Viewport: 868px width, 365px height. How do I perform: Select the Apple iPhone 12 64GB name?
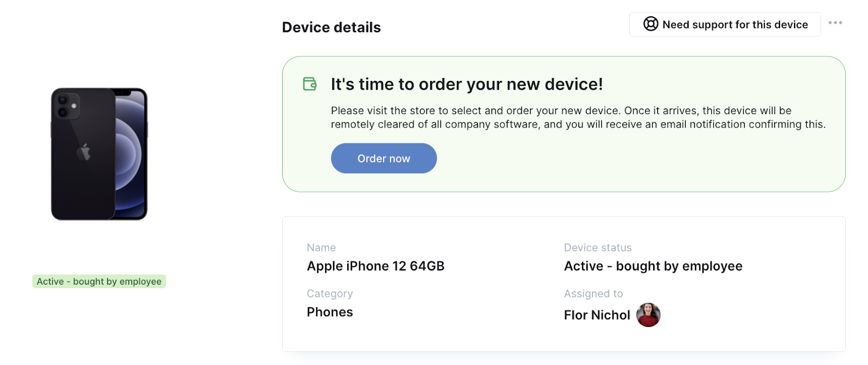coord(375,266)
